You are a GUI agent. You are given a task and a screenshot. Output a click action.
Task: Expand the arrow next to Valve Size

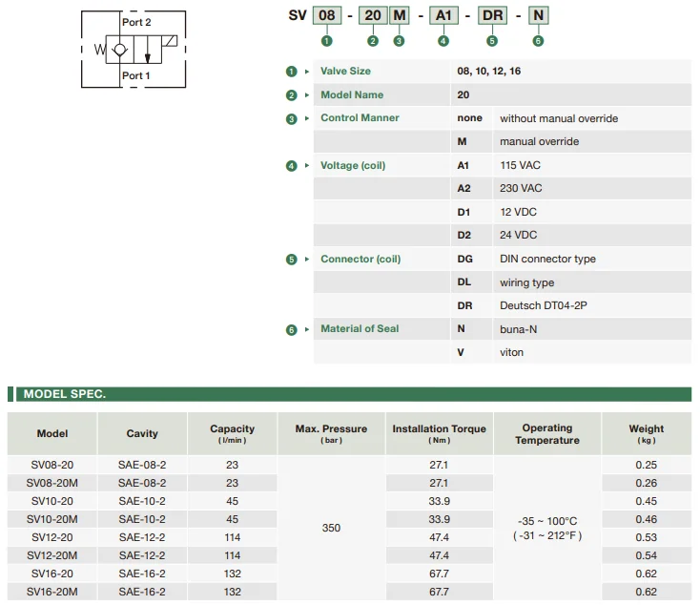coord(307,72)
